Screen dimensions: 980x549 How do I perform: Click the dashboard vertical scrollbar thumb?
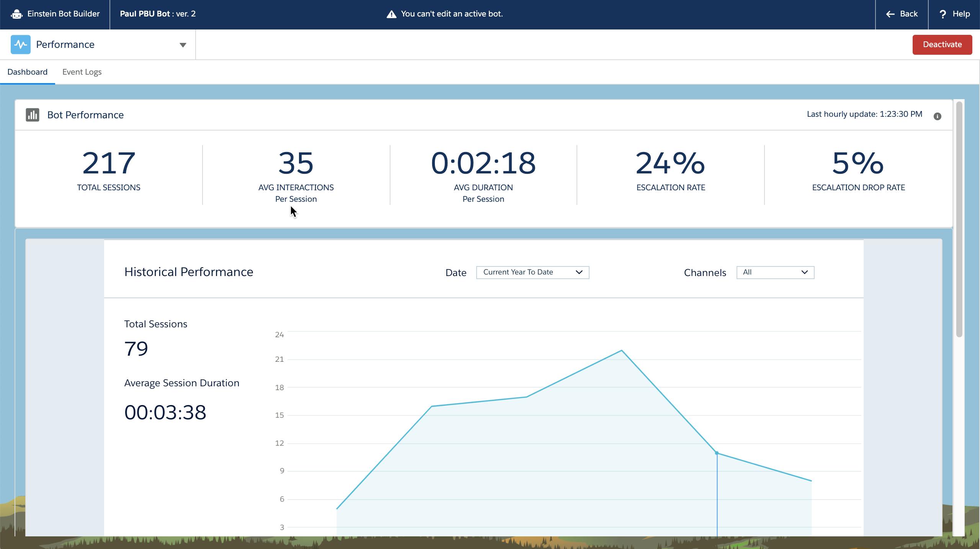tap(959, 218)
